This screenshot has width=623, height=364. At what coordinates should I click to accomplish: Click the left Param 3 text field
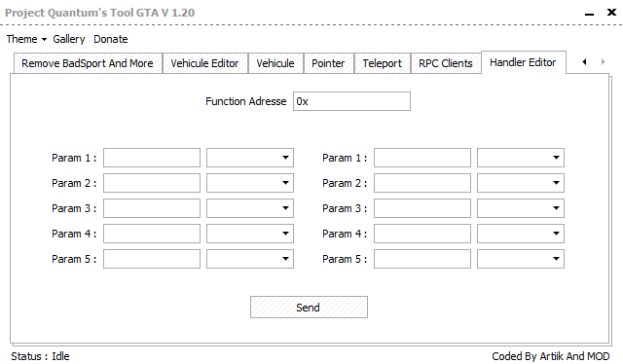(x=152, y=208)
